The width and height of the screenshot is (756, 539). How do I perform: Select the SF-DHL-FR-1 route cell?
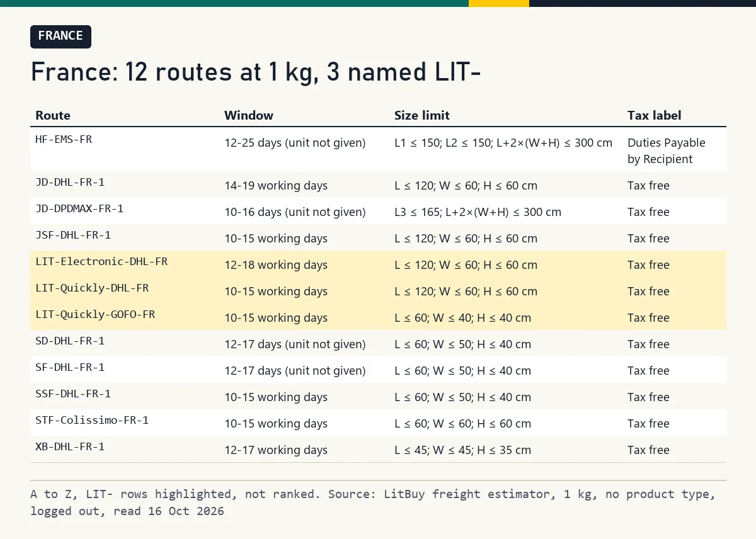pyautogui.click(x=70, y=367)
